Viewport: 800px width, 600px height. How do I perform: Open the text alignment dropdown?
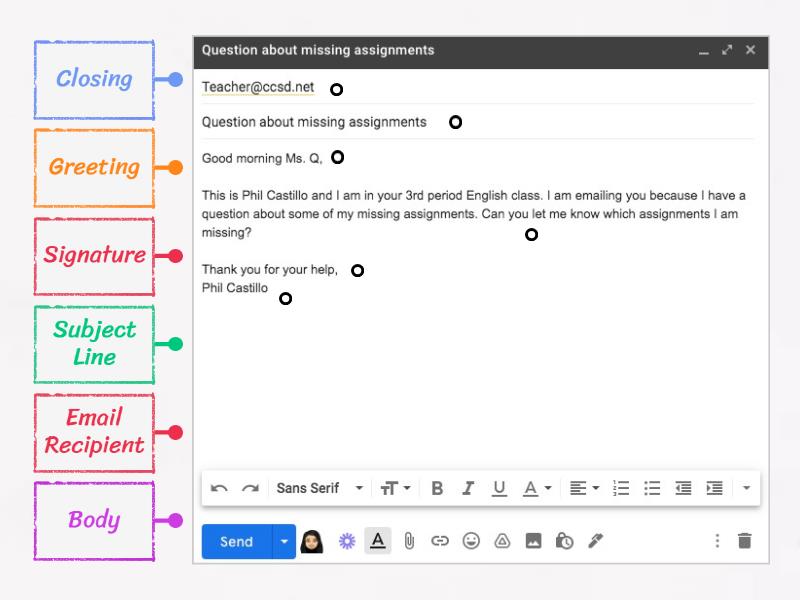(x=583, y=488)
